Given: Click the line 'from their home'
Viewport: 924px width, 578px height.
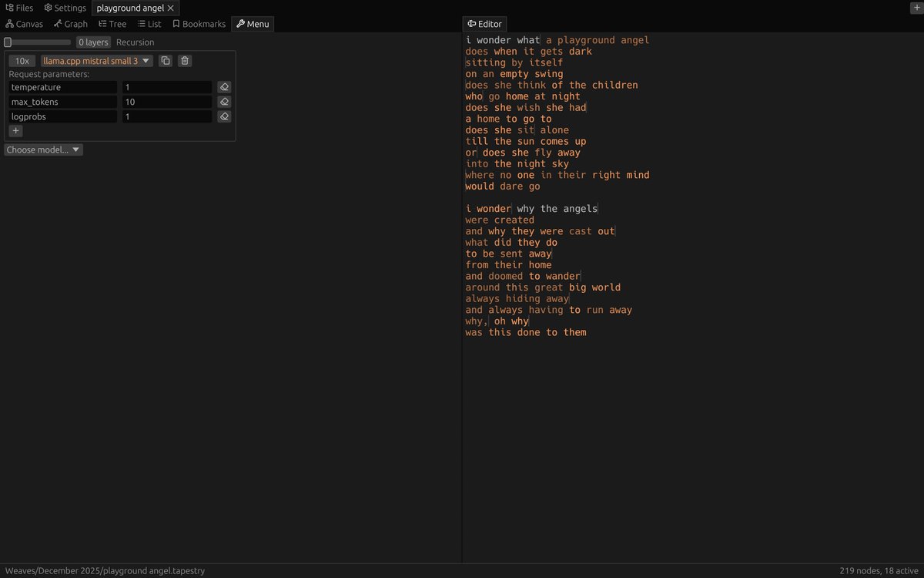Looking at the screenshot, I should click(508, 265).
